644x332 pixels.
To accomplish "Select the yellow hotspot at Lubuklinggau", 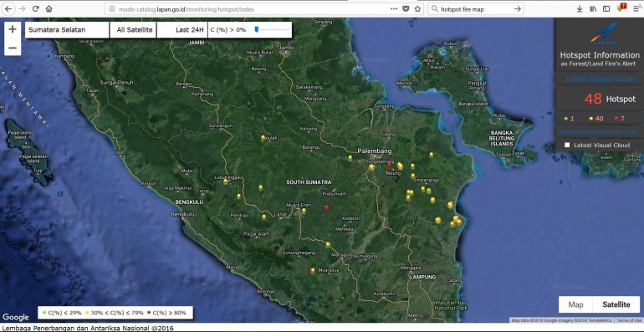I will (x=226, y=181).
